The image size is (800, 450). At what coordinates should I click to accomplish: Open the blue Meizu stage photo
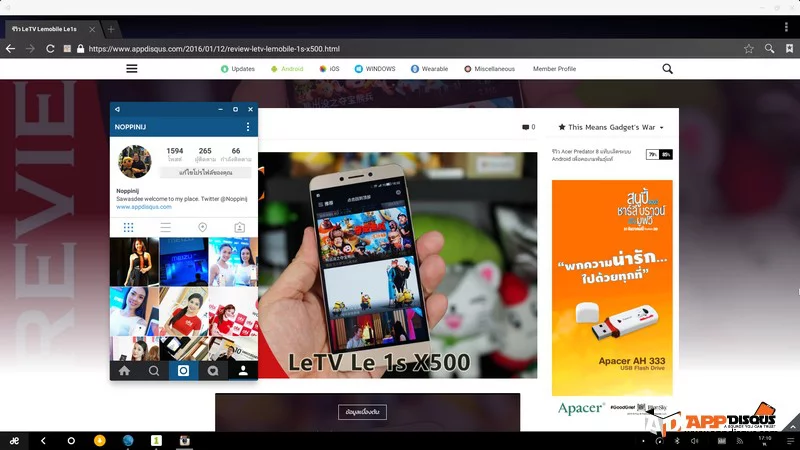[x=184, y=262]
